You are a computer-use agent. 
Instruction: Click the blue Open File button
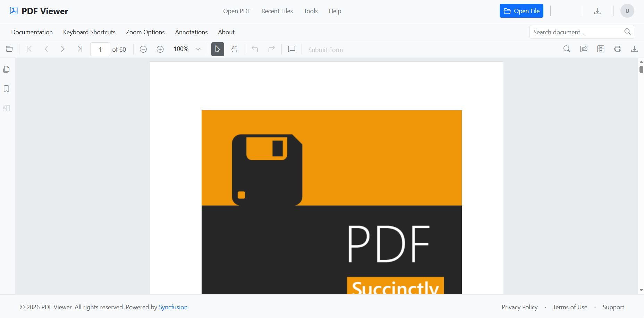(x=522, y=11)
